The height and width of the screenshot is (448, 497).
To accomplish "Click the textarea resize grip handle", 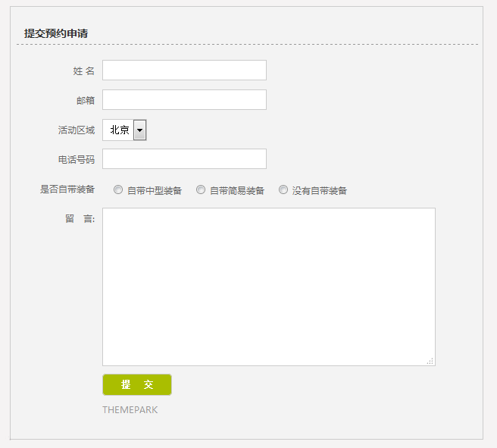I will (x=430, y=362).
